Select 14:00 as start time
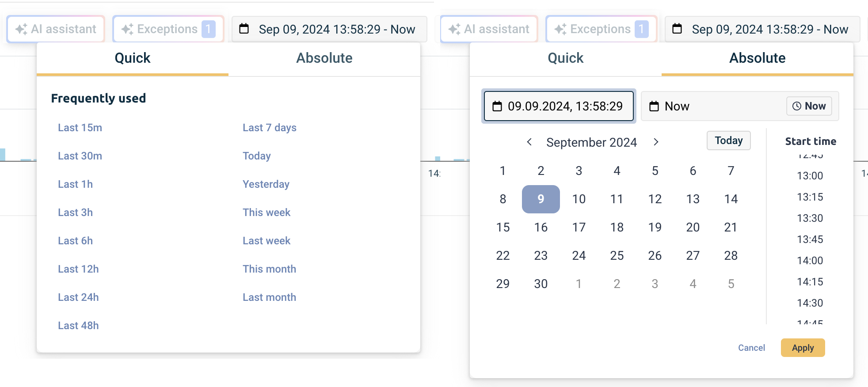 click(810, 261)
